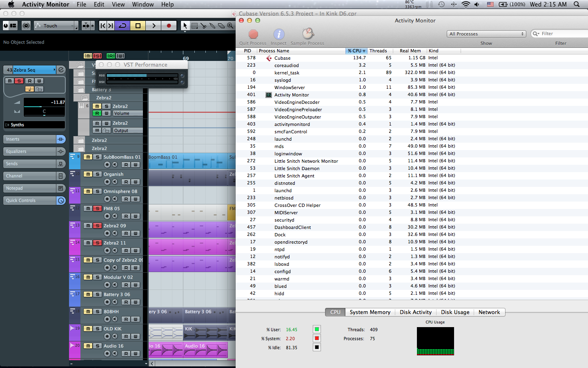
Task: Click the Stop transport button
Action: [x=138, y=26]
